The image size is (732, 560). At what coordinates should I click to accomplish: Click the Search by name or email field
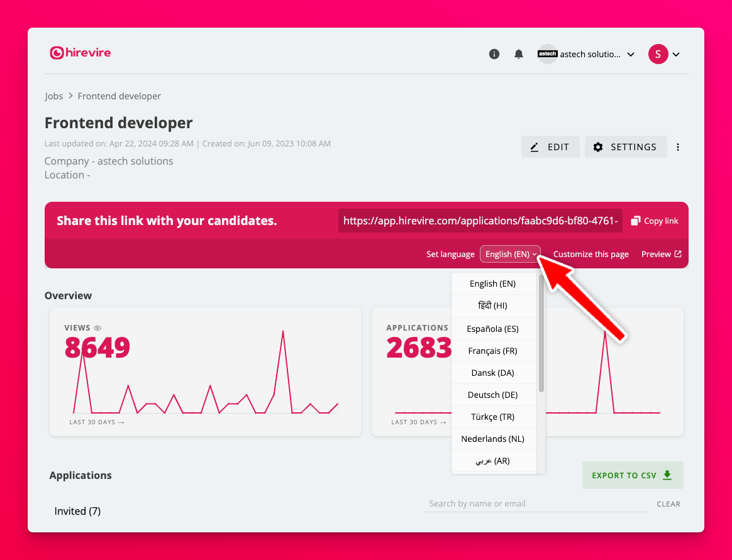[x=535, y=503]
